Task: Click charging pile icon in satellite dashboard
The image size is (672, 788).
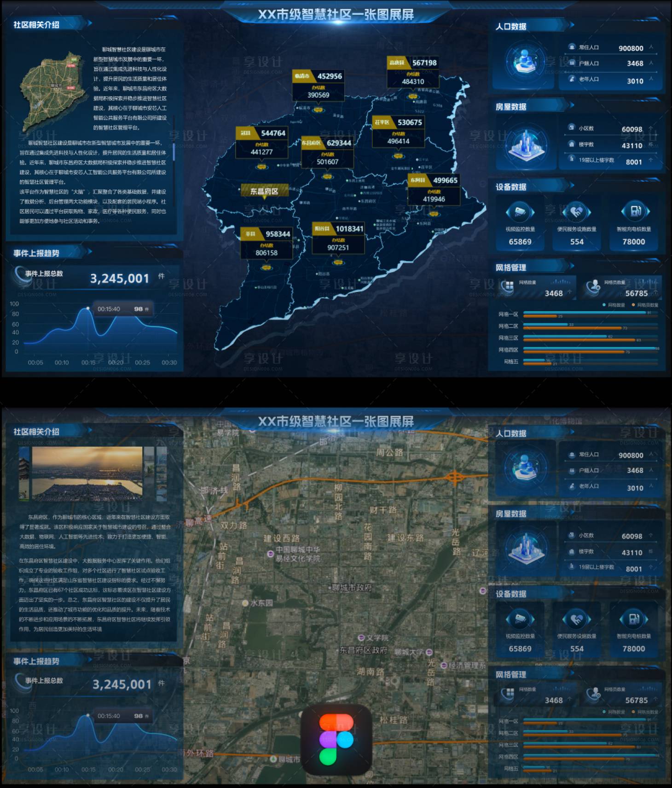Action: pos(634,619)
